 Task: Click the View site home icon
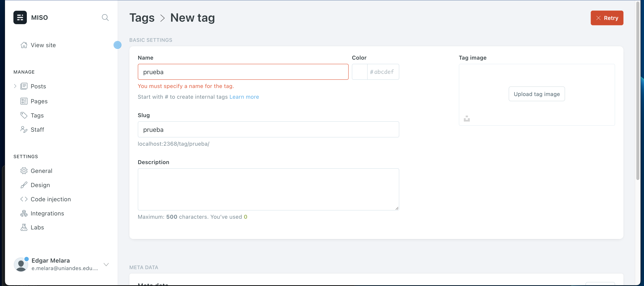click(24, 45)
